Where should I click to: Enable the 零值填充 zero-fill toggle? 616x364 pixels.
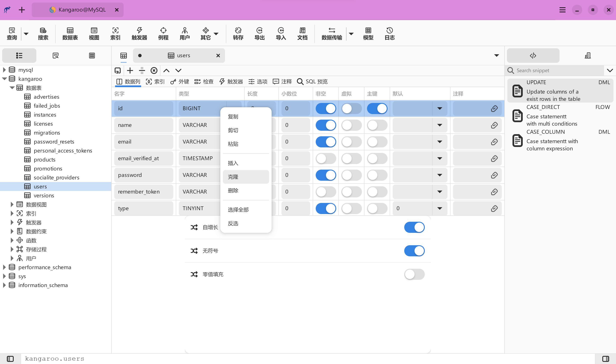[414, 274]
